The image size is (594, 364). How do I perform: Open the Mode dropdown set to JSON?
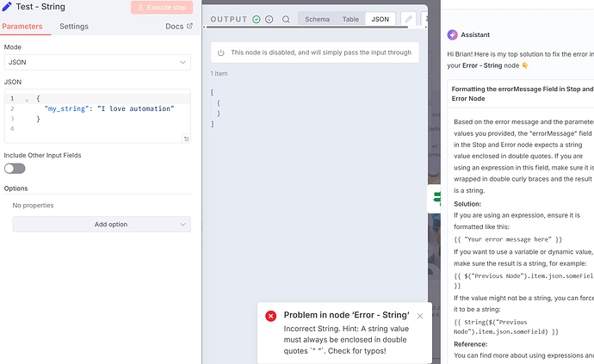[x=97, y=62]
